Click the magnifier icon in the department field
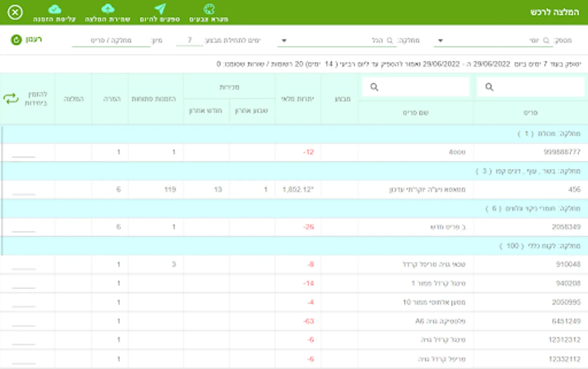Screen dimensions: 588x369 pyautogui.click(x=389, y=40)
